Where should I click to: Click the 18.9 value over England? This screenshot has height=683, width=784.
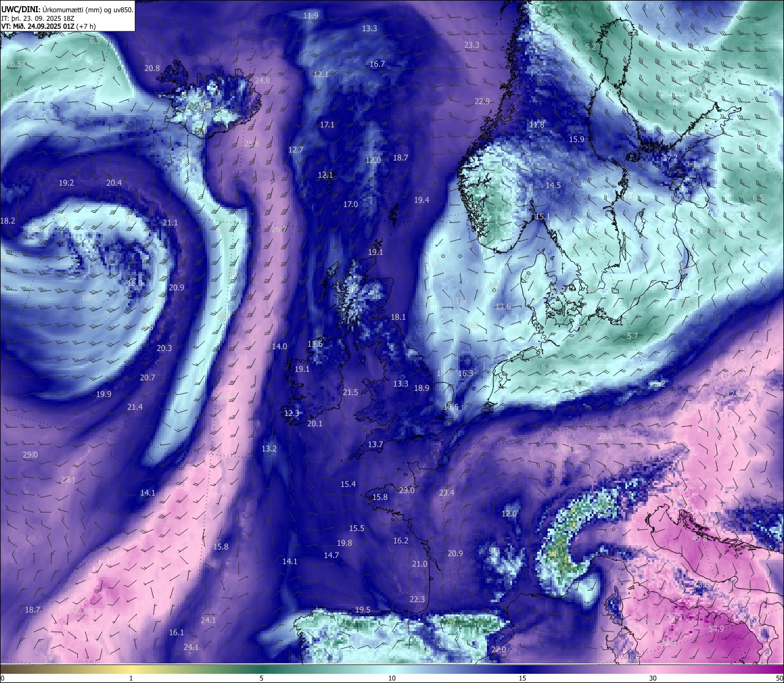coord(421,388)
